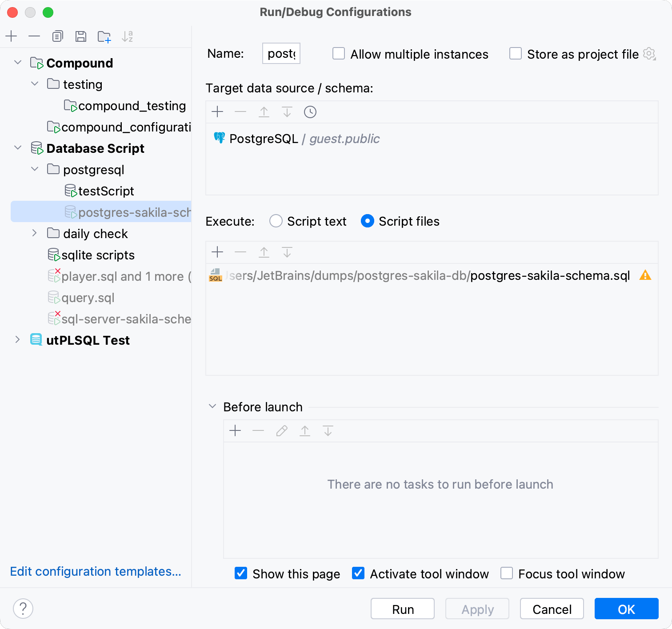Show recently used data sources via clock icon
Viewport: 672px width, 629px height.
coord(310,112)
